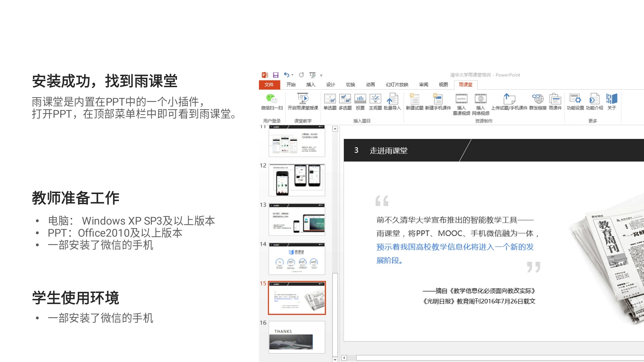Click the WeChat scan login icon
Viewport: 644px width, 362px height.
coord(272,102)
